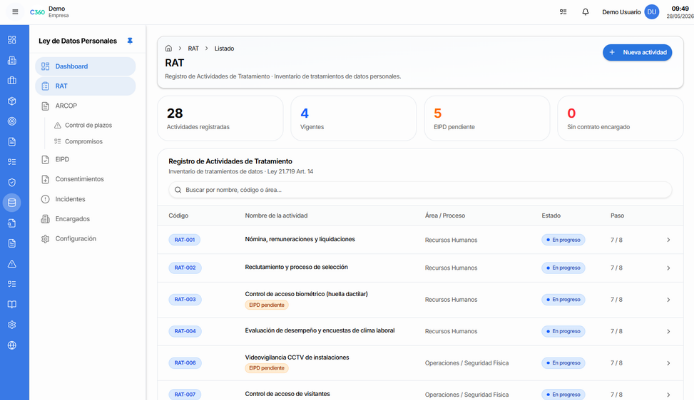
Task: Expand row RAT-001 chevron
Action: [668, 240]
